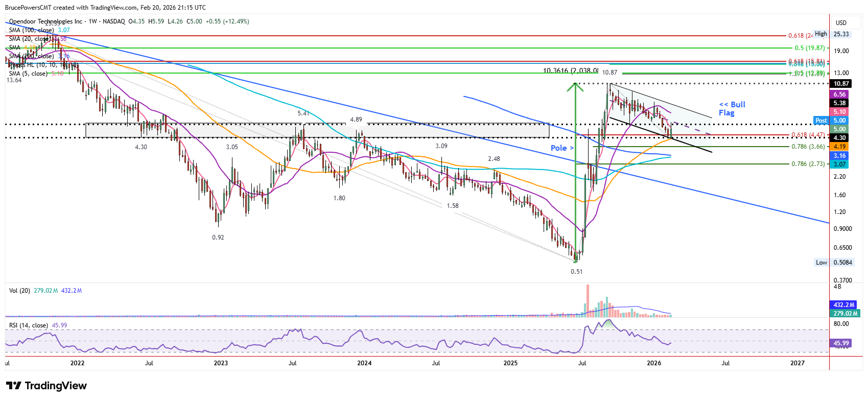Click the 1.80 pivot low label
The width and height of the screenshot is (868, 401).
pyautogui.click(x=339, y=198)
